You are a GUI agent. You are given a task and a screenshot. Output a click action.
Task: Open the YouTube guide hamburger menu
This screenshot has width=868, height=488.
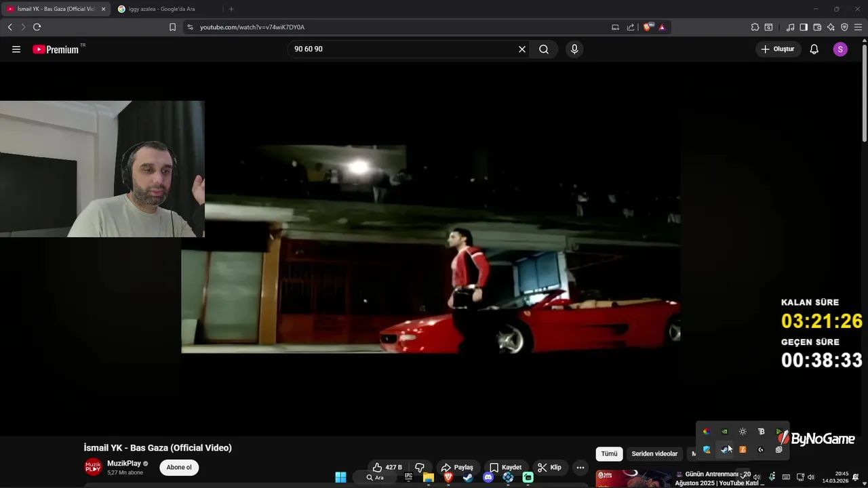pyautogui.click(x=16, y=49)
